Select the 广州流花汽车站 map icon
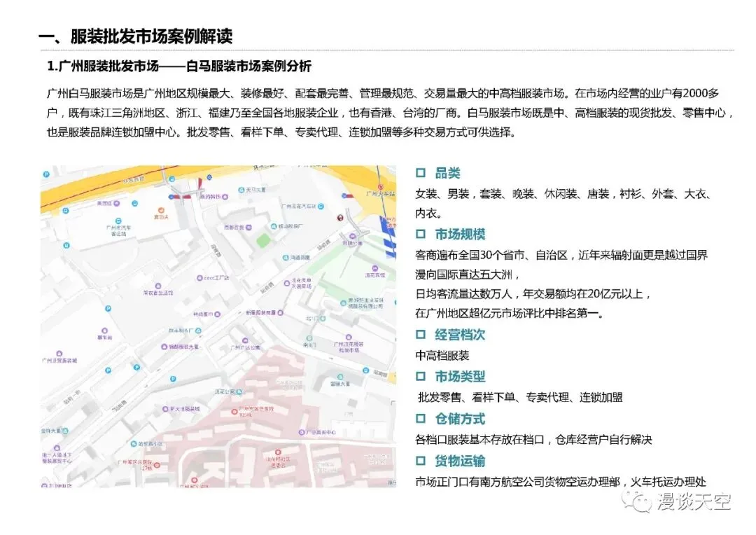This screenshot has height=535, width=756. pyautogui.click(x=321, y=207)
